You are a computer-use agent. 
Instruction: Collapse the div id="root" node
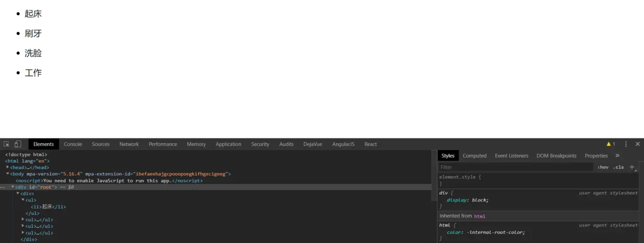pyautogui.click(x=13, y=187)
